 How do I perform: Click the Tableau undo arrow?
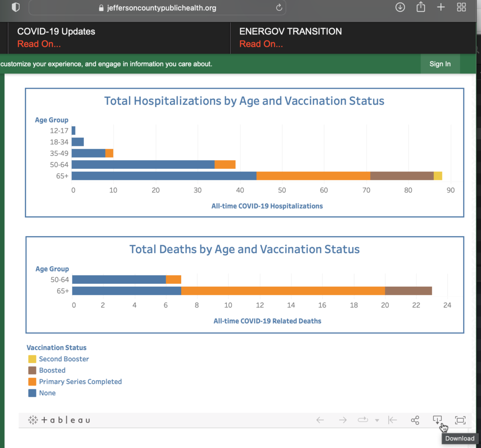pyautogui.click(x=320, y=420)
